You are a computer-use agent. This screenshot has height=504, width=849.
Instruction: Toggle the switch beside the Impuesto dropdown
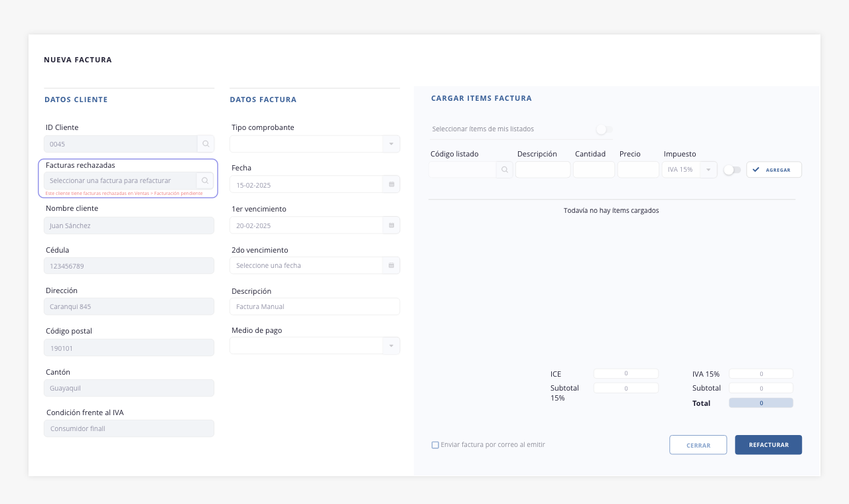click(x=732, y=170)
